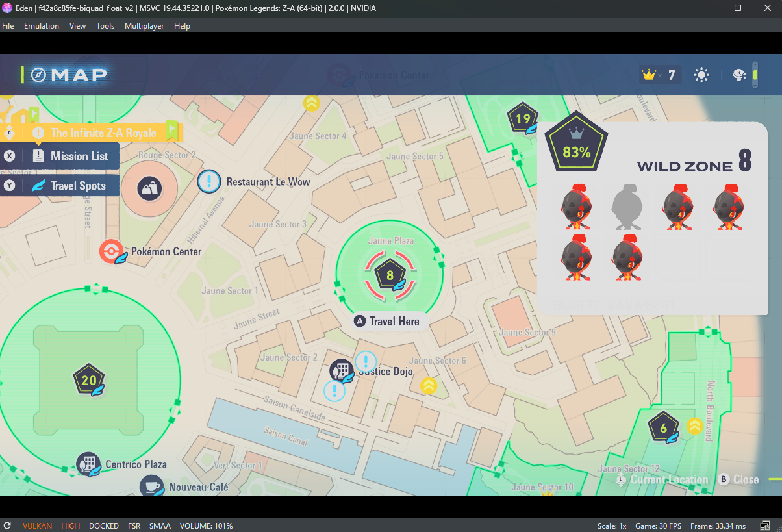Image resolution: width=782 pixels, height=532 pixels.
Task: Click yellow chevron marker near Jaune Sector 6
Action: (x=428, y=386)
